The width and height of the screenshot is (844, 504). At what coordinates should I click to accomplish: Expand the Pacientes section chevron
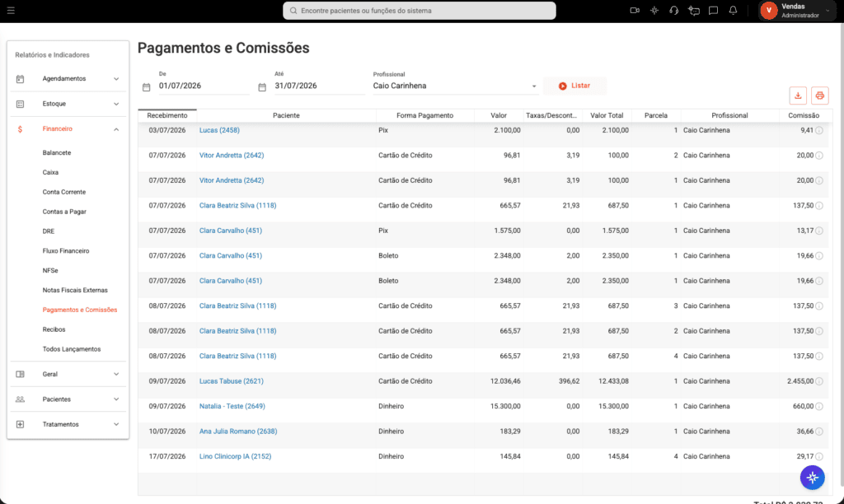(x=116, y=399)
